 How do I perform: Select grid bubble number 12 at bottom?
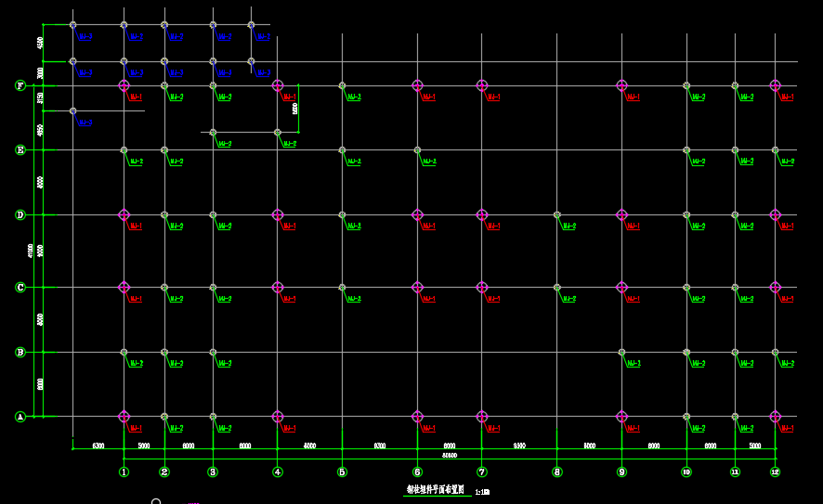click(x=775, y=472)
